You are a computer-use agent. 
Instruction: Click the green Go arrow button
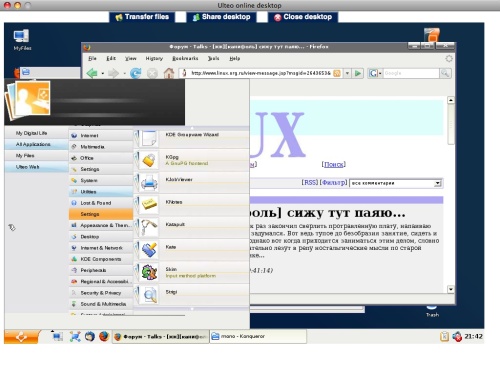coord(358,73)
